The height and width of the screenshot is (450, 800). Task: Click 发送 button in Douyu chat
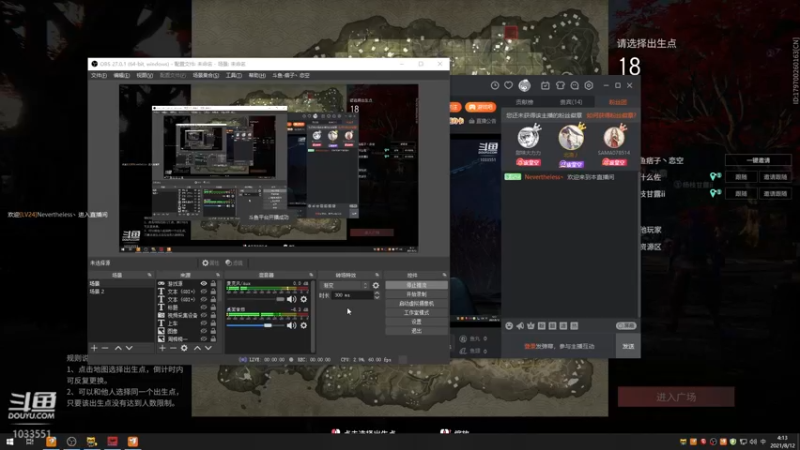tap(628, 346)
